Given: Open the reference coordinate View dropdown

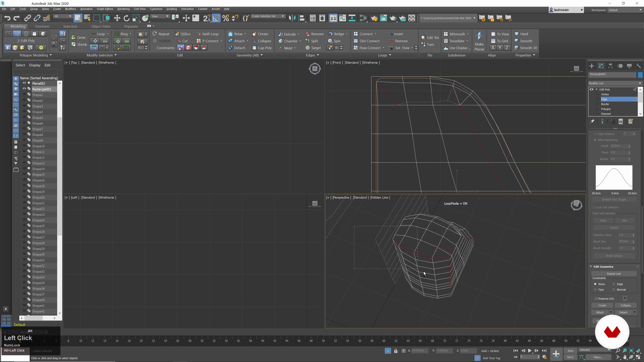Looking at the screenshot, I should tap(160, 16).
